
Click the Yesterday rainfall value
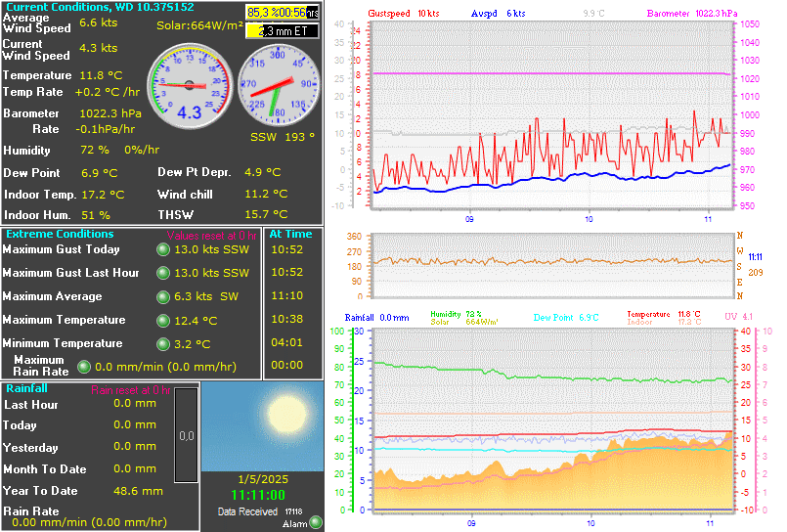coord(135,446)
